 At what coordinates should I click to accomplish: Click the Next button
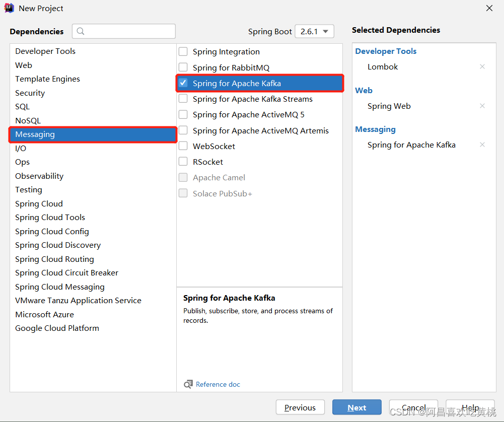357,407
